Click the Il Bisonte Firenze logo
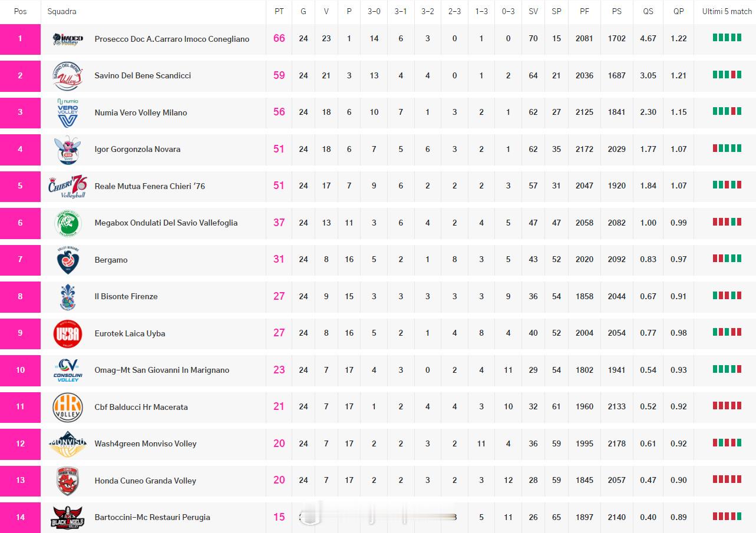 pos(68,297)
